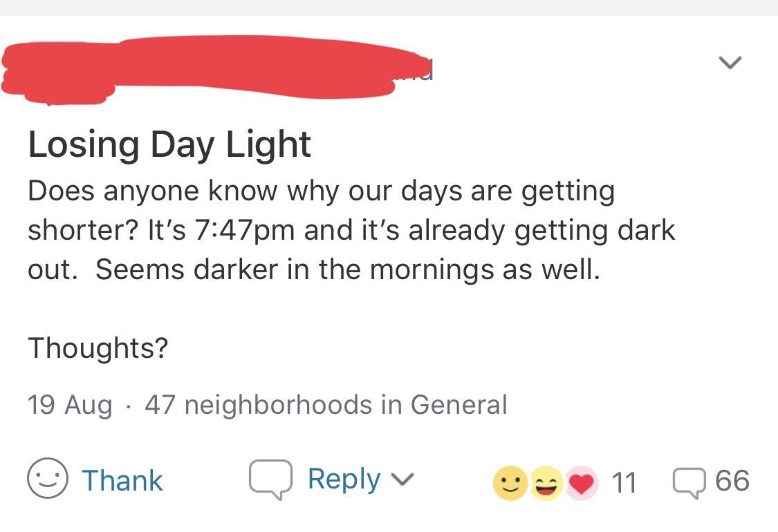This screenshot has height=532, width=778.
Task: Click the "7:47pm" time in the post body
Action: (x=246, y=230)
